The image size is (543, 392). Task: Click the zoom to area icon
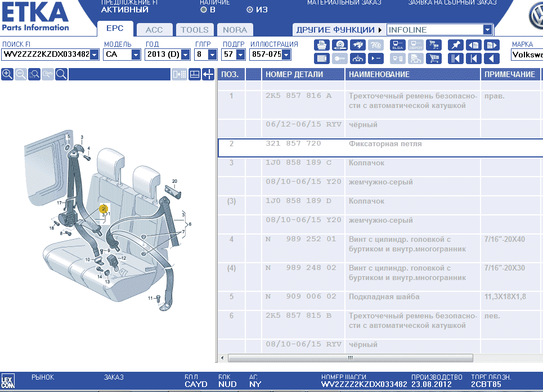(34, 74)
